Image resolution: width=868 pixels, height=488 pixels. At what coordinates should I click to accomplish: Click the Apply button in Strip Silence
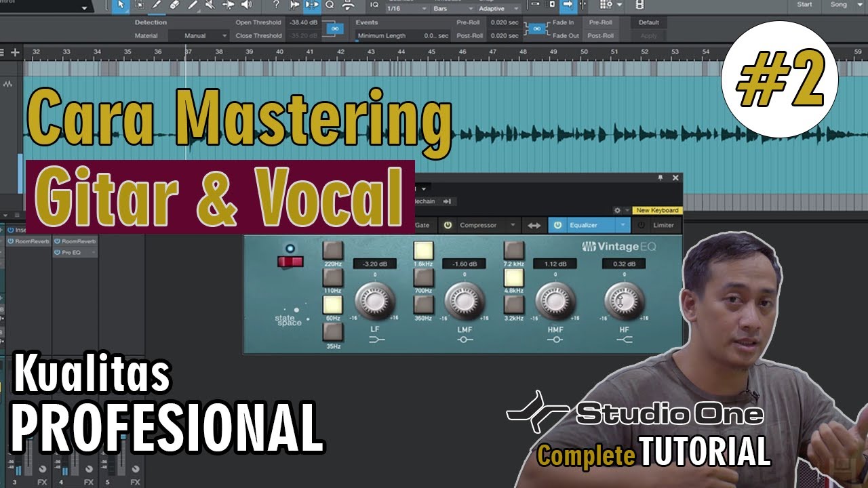pos(649,35)
